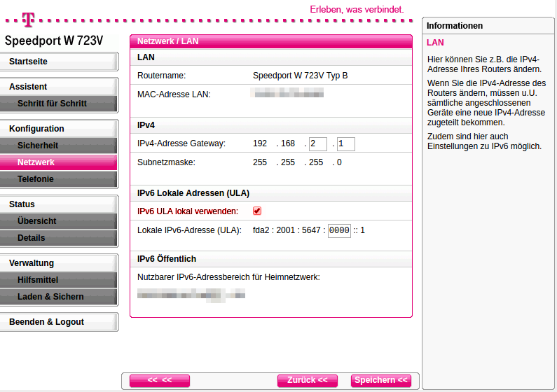Viewport: 557px width, 392px height.
Task: Expand the Konfiguration section
Action: [x=59, y=129]
